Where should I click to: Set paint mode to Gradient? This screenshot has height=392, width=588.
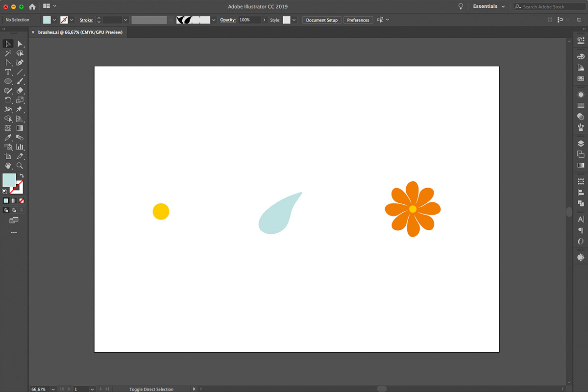(14, 200)
